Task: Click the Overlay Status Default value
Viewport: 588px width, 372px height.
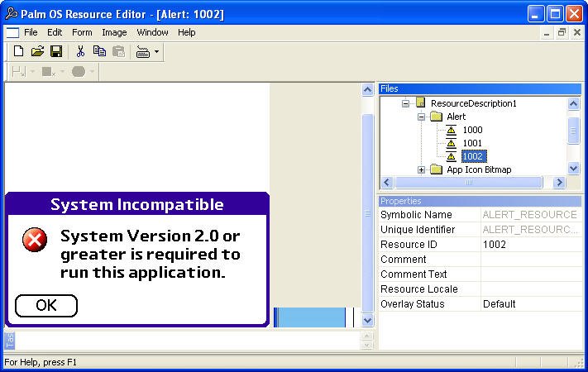Action: [532, 304]
